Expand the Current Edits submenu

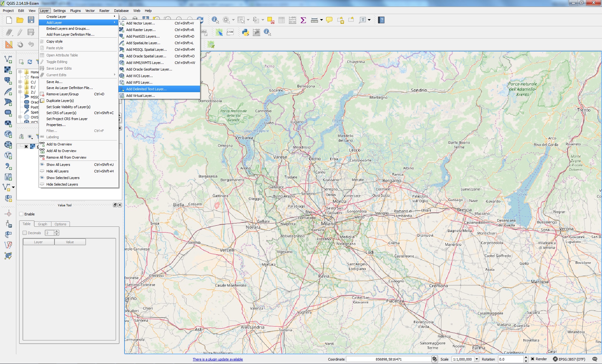[x=78, y=75]
